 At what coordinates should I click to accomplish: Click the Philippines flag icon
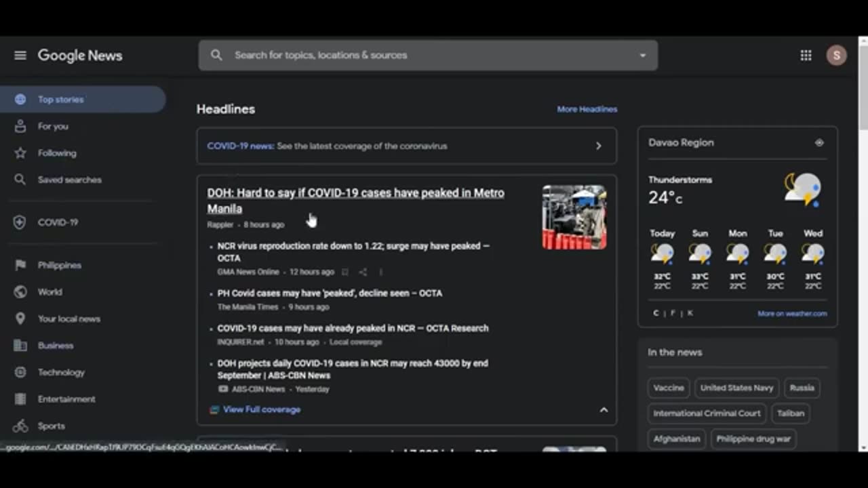coord(20,265)
